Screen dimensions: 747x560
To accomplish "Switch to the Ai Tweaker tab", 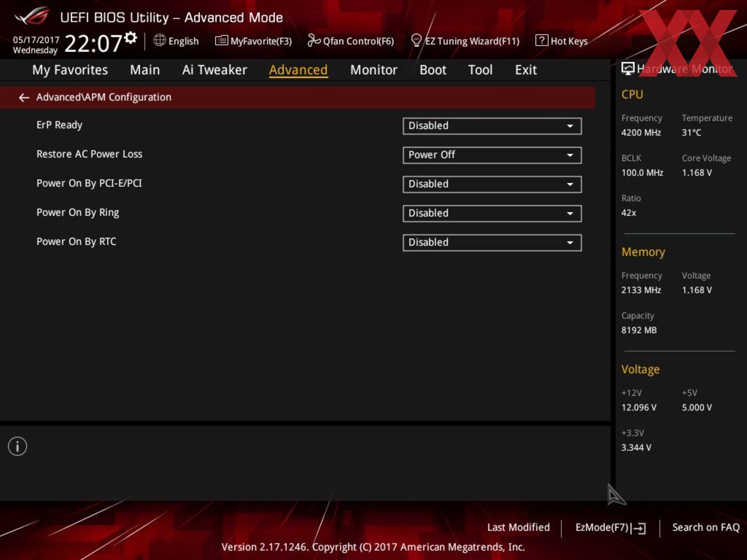I will (x=215, y=70).
